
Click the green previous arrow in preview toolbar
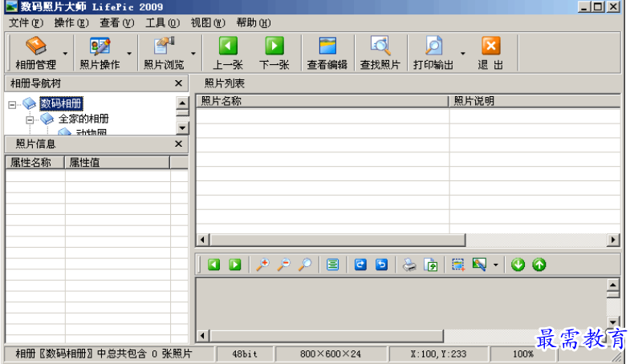214,265
